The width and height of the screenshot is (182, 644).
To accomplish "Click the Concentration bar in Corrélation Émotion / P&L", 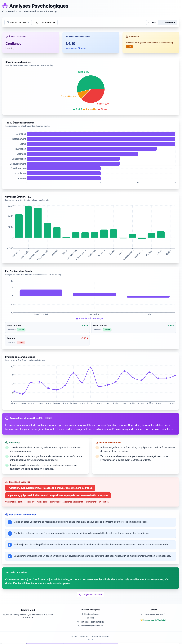I will coord(29,222).
